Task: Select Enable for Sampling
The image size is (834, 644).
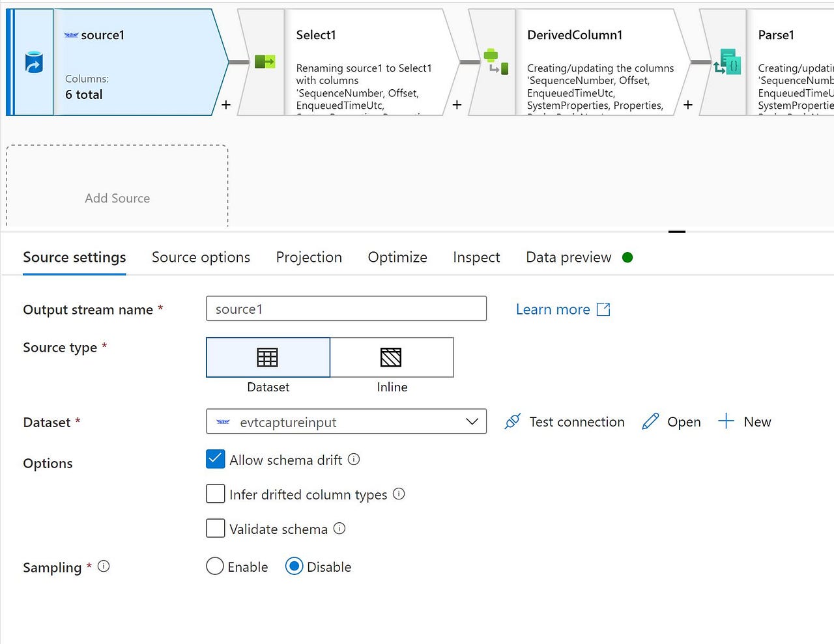Action: coord(215,567)
